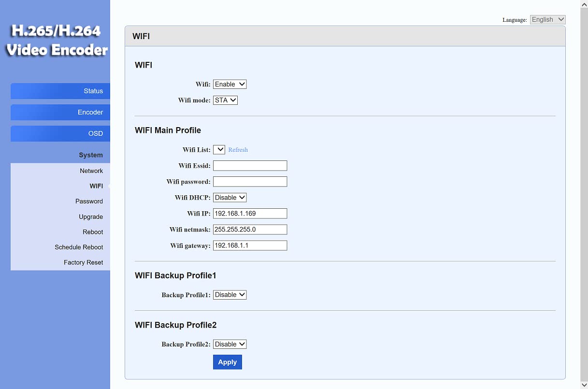Image resolution: width=588 pixels, height=389 pixels.
Task: Click the Refresh wifi list link
Action: tap(238, 150)
